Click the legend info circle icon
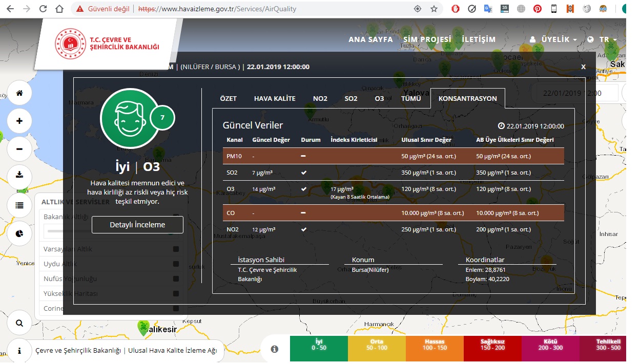This screenshot has width=640, height=364. (275, 349)
